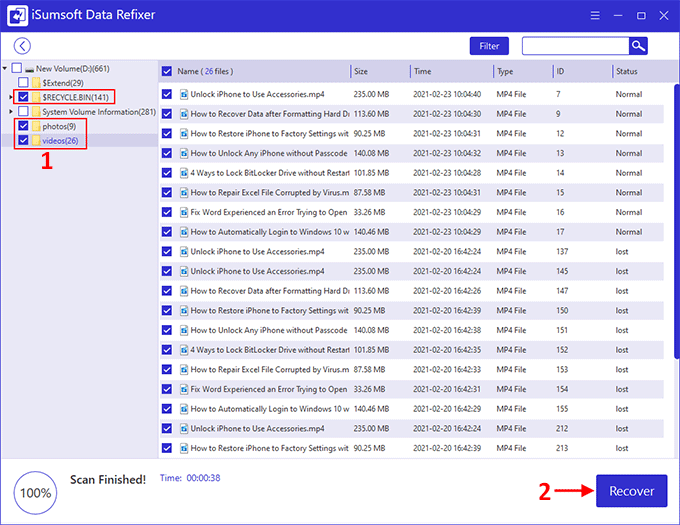Select "Unlock iPhone to Use Accessories.mp4" ID 212
The width and height of the screenshot is (680, 525).
coord(412,428)
